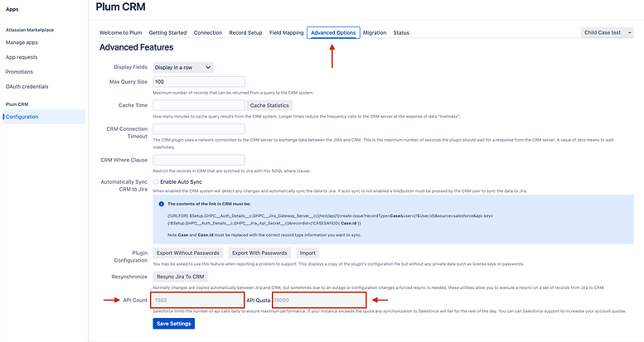Screen dimensions: 644x342
Task: Click the API Quota field
Action: click(319, 300)
